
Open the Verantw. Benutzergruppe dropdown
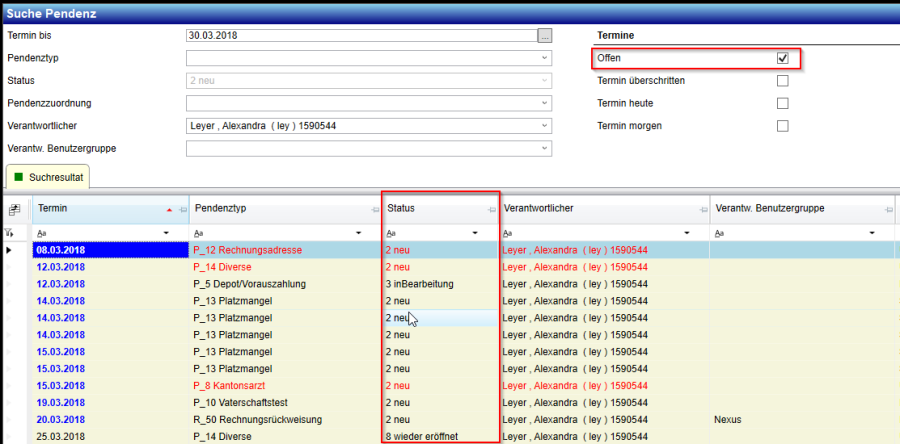(x=544, y=149)
